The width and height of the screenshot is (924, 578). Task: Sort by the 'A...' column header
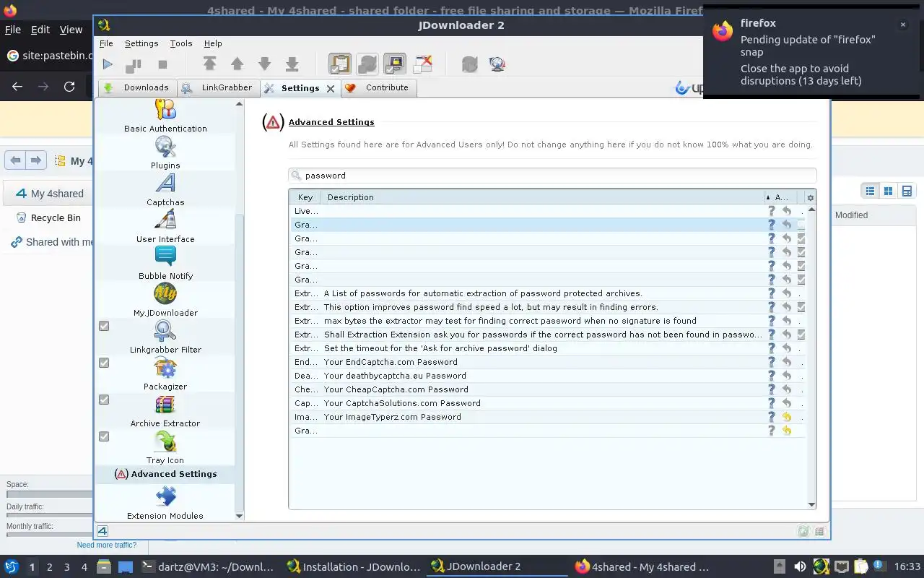tap(782, 197)
